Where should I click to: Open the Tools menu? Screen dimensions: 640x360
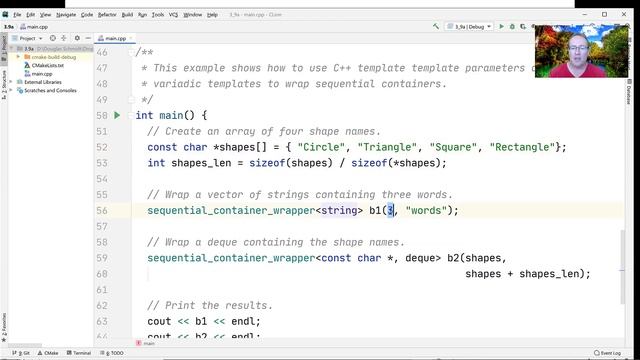point(158,15)
